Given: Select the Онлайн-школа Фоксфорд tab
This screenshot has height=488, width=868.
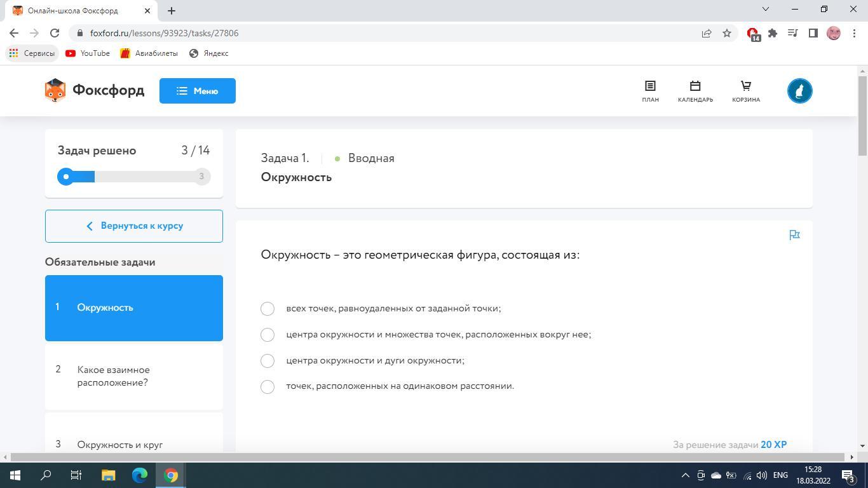Looking at the screenshot, I should [x=83, y=11].
